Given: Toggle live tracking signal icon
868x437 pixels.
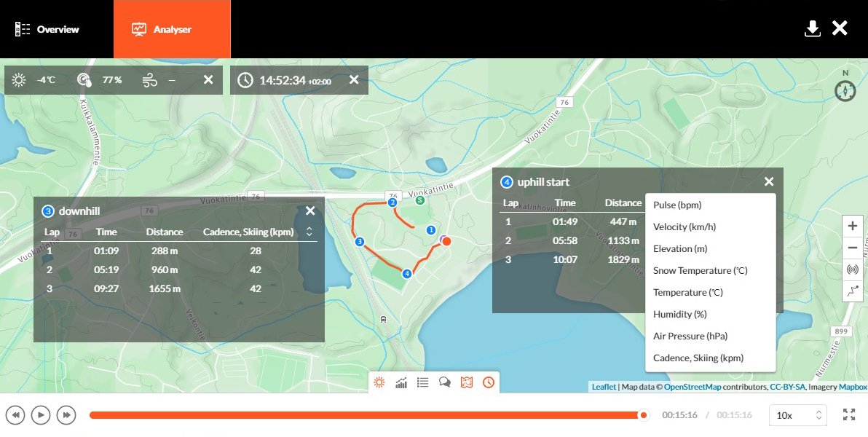Looking at the screenshot, I should coord(853,269).
